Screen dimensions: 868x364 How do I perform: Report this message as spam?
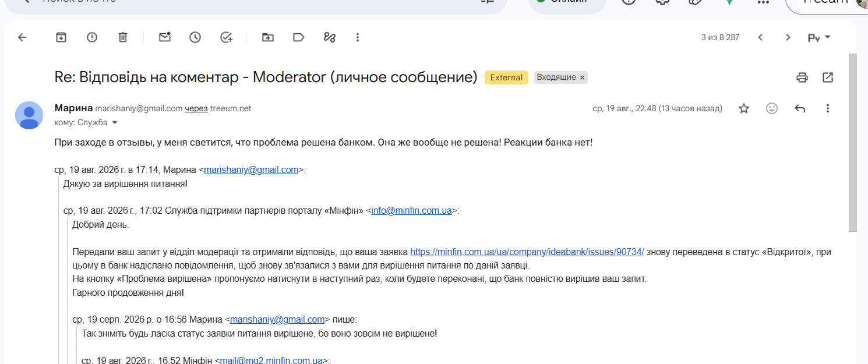[92, 37]
